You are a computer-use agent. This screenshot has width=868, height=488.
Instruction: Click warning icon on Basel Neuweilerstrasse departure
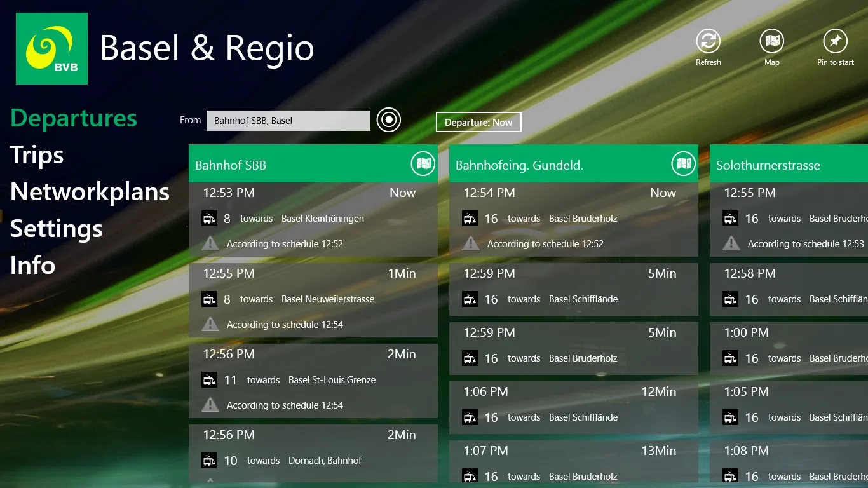[210, 324]
